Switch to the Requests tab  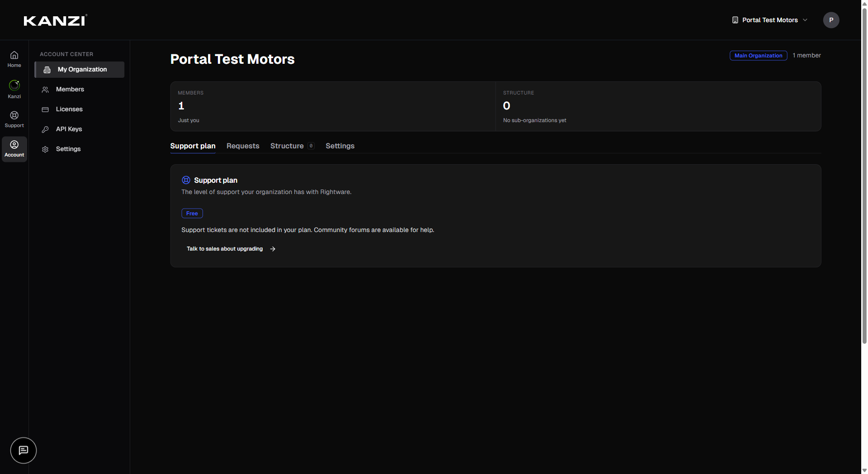point(243,146)
